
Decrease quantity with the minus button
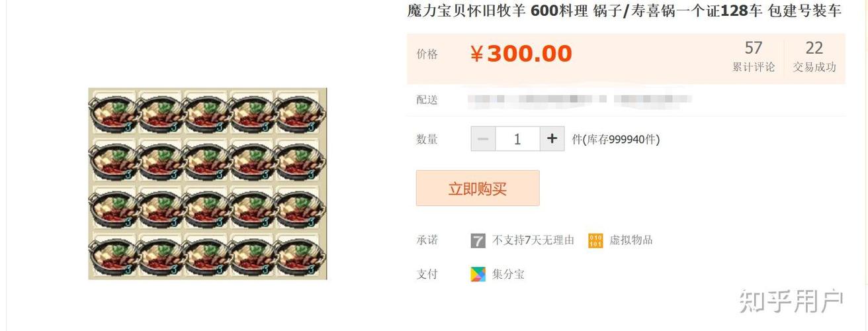(x=483, y=139)
